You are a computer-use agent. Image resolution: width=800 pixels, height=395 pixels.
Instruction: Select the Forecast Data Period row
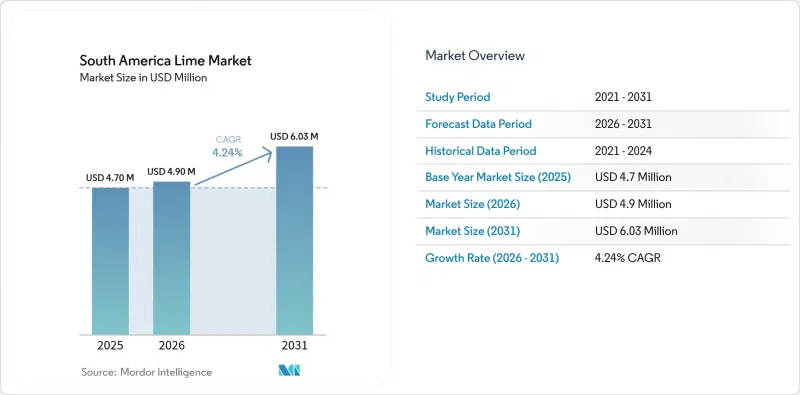coord(603,124)
